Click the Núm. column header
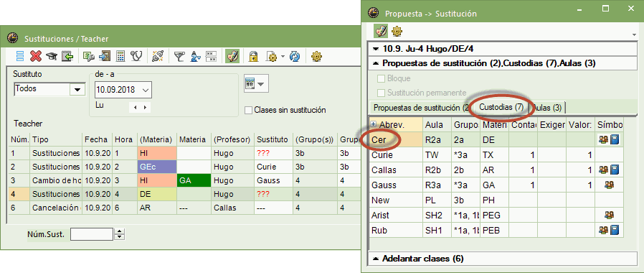The height and width of the screenshot is (273, 644). pyautogui.click(x=19, y=140)
